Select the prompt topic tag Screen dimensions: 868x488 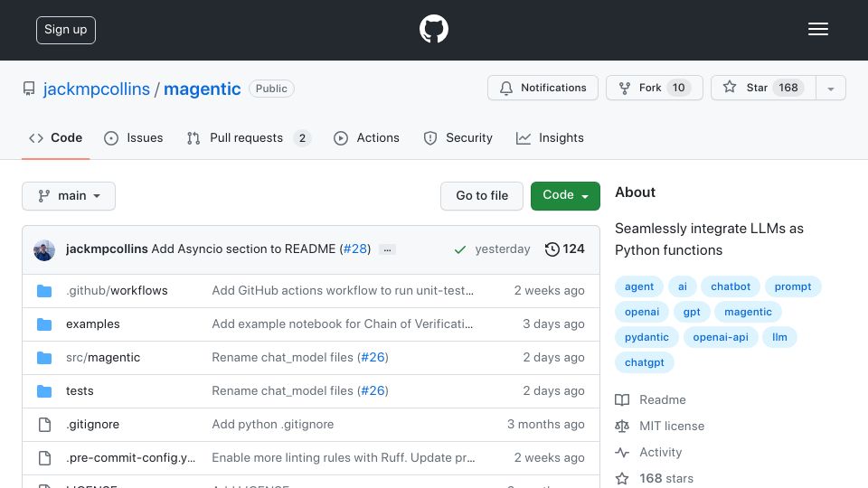(793, 286)
